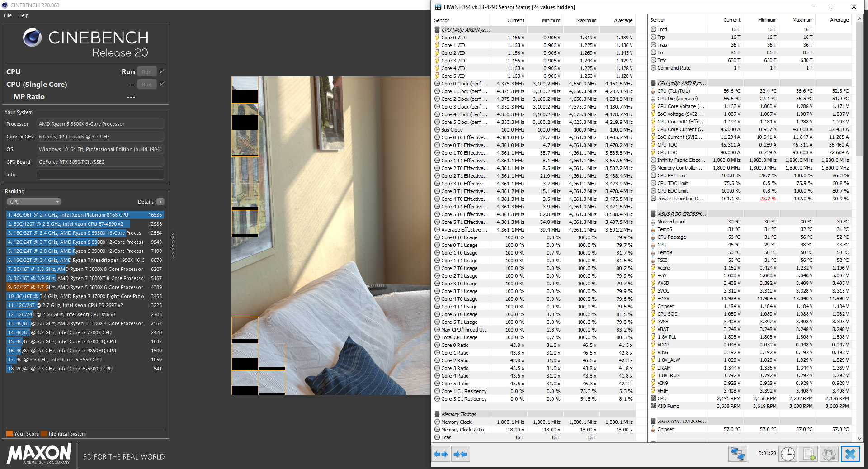868x469 pixels.
Task: Click the Cinebench render preview image
Action: (x=331, y=236)
